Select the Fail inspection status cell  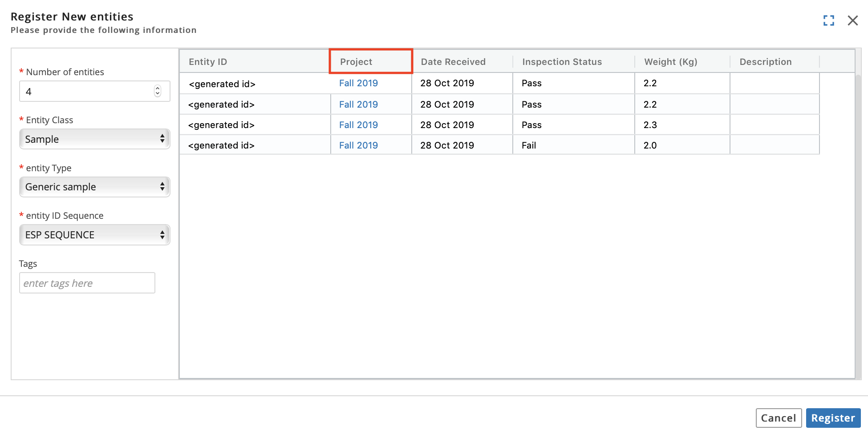pyautogui.click(x=574, y=145)
